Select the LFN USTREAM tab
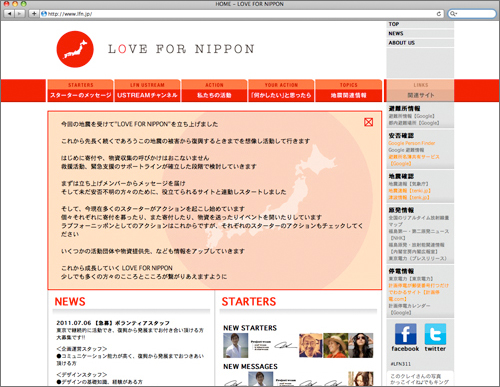 point(147,91)
